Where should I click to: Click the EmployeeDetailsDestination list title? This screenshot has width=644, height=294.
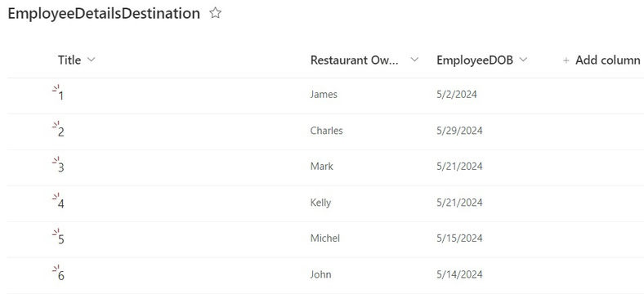[x=104, y=14]
